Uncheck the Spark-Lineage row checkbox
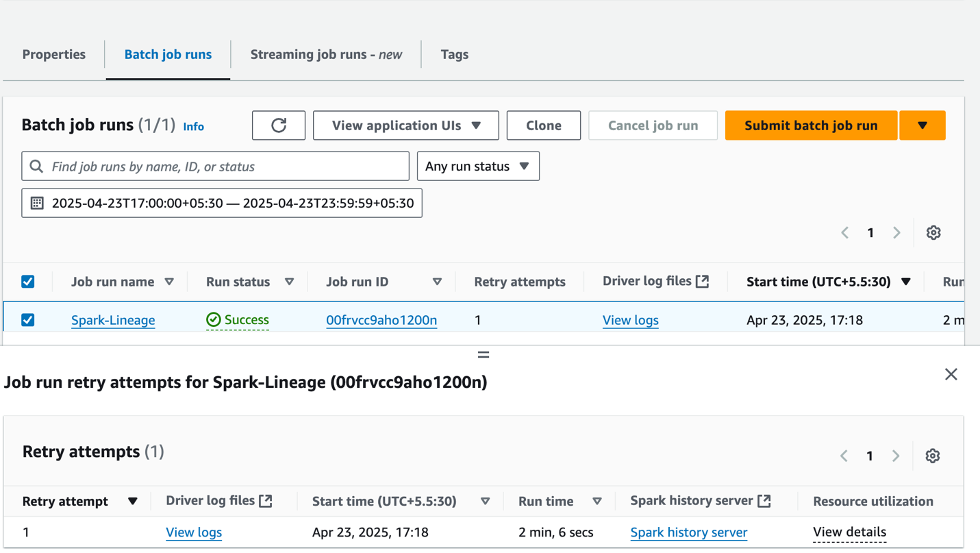980x553 pixels. click(x=28, y=320)
